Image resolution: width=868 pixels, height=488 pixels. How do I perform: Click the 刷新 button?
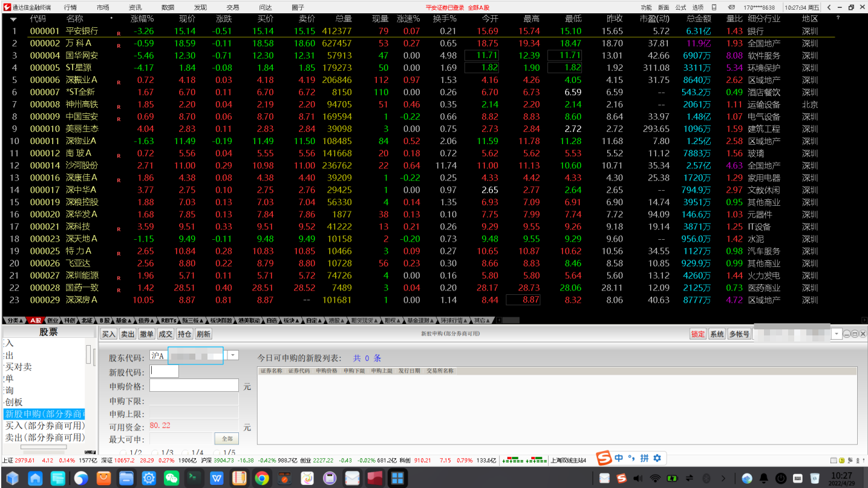tap(203, 334)
